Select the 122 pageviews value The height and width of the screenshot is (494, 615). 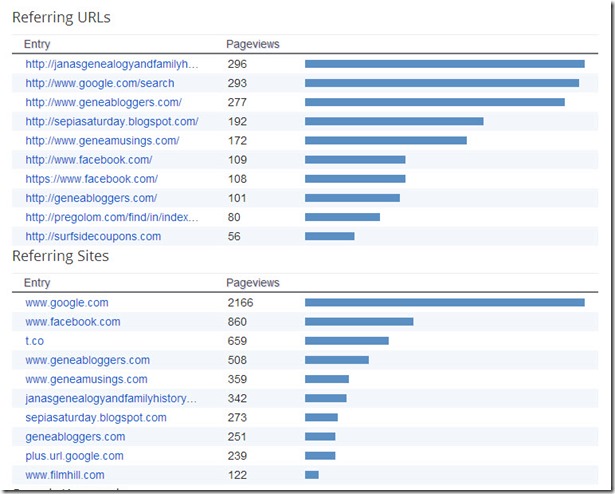(x=237, y=475)
